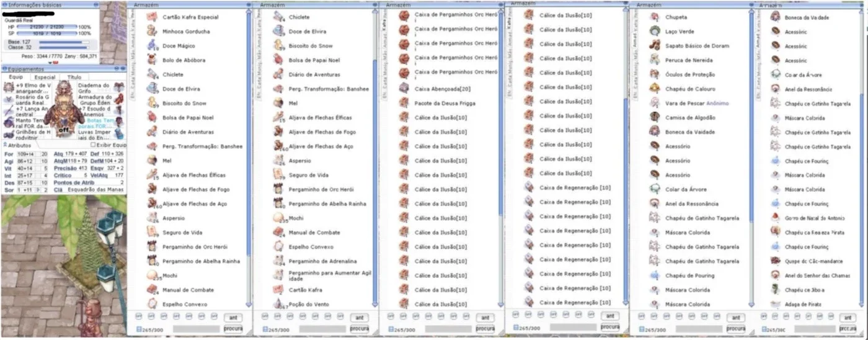Pick the Laço Verde item icon
Screen dimensions: 868x340
tap(655, 31)
